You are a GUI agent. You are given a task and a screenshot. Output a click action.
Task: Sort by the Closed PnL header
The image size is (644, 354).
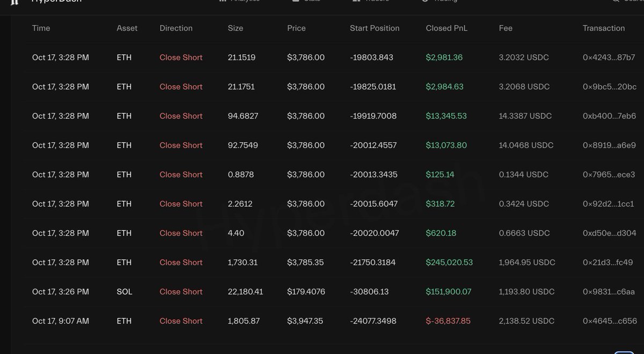click(447, 28)
